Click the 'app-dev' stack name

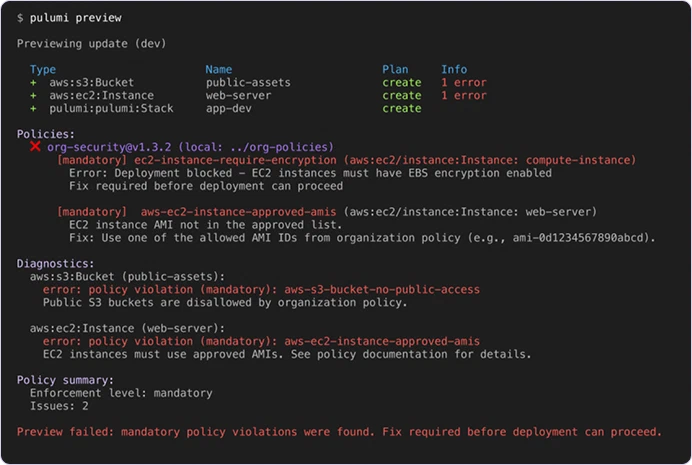[229, 109]
